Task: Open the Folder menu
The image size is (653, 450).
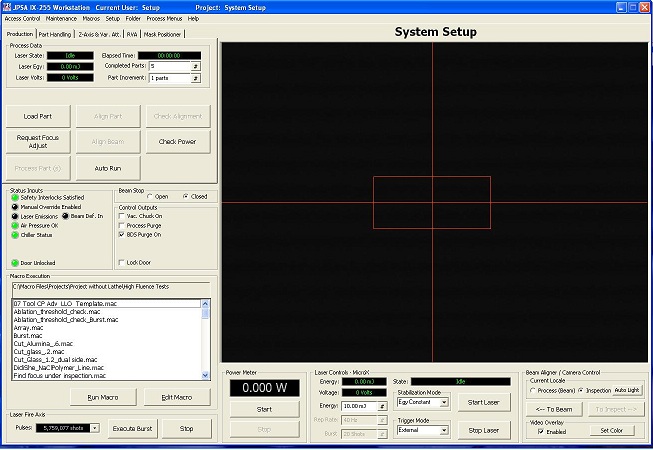Action: point(133,19)
